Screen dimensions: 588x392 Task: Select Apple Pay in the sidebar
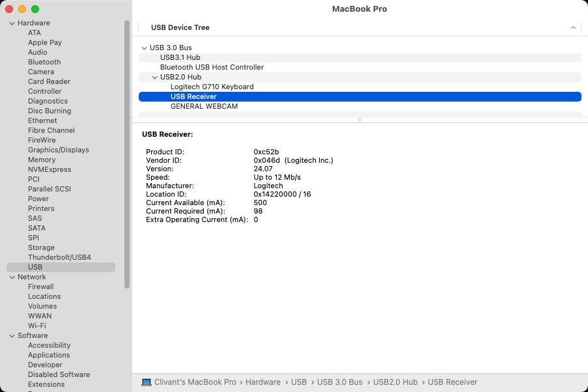45,42
